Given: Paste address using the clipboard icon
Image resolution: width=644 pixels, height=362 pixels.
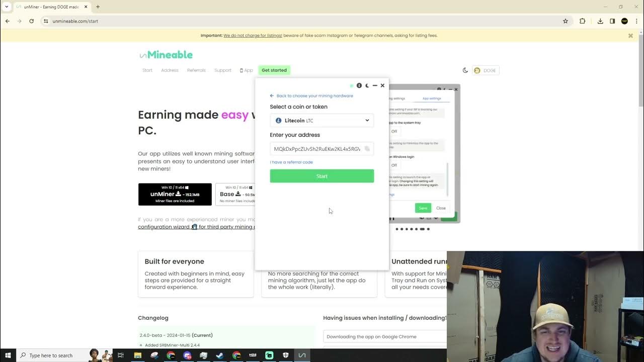Looking at the screenshot, I should (367, 149).
